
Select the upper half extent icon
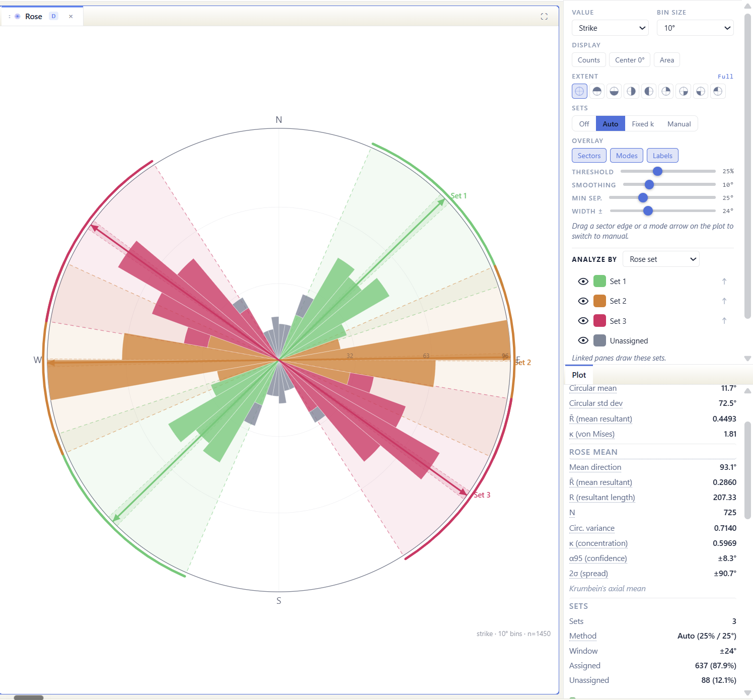coord(597,91)
